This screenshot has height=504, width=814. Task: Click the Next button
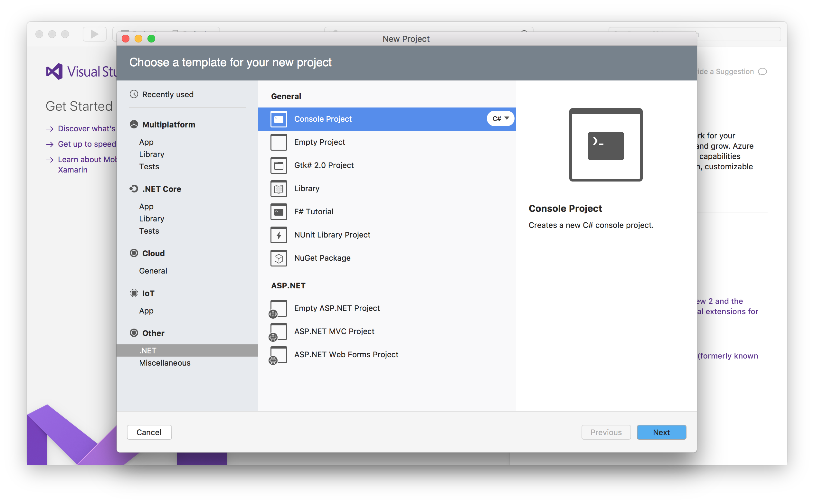click(660, 432)
